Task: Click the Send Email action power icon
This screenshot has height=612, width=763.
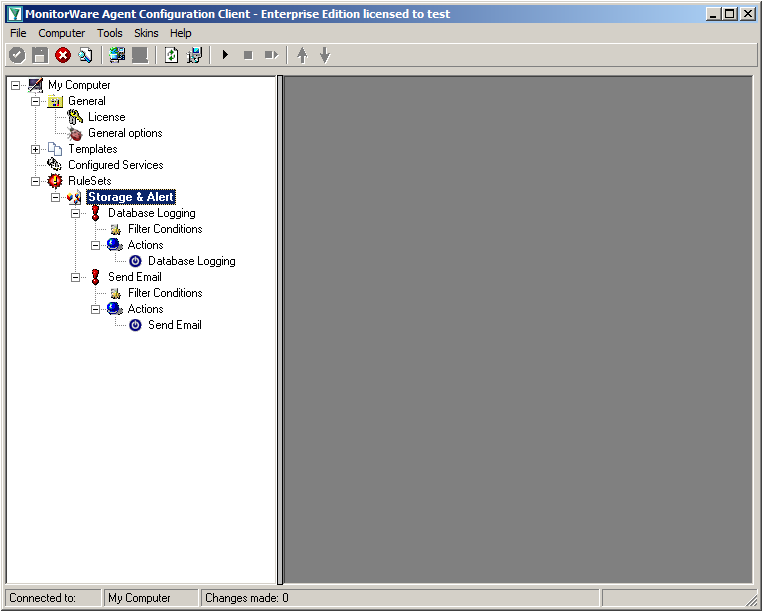Action: tap(135, 325)
